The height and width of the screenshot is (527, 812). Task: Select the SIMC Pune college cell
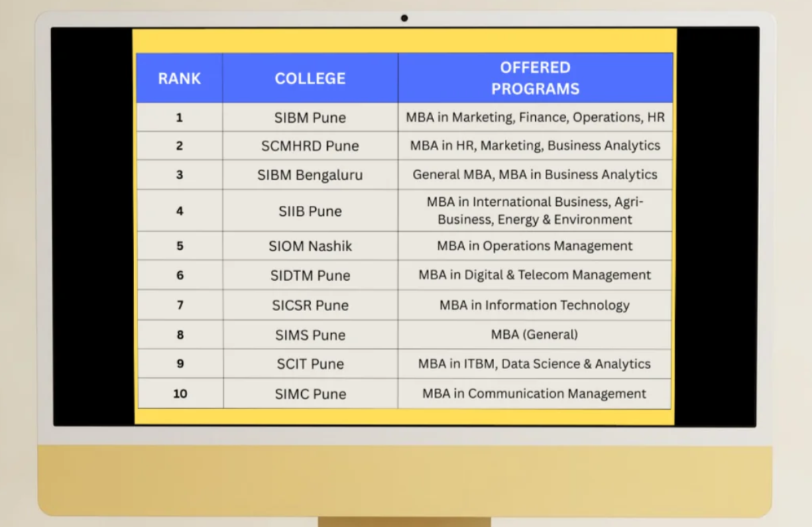point(310,394)
